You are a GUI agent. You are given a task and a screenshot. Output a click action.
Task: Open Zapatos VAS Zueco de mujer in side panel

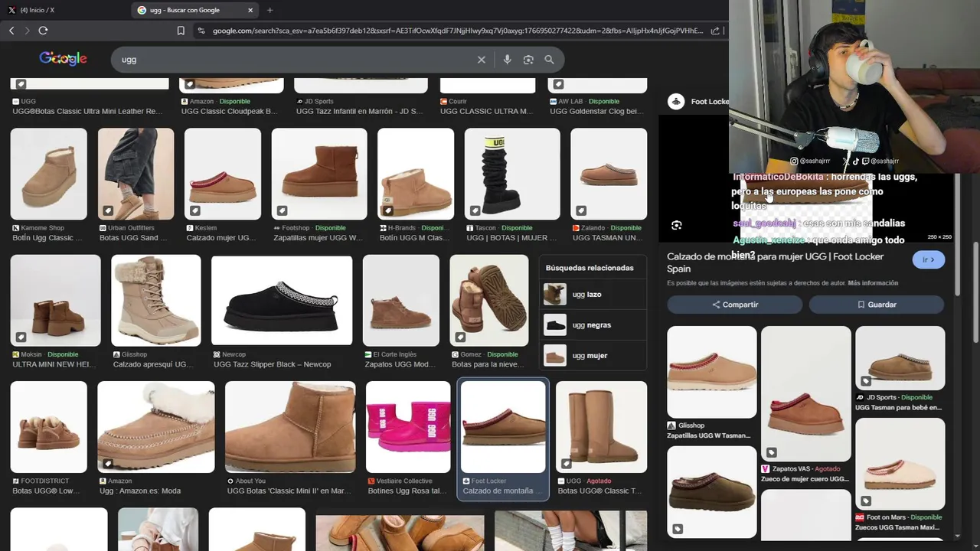click(x=806, y=393)
